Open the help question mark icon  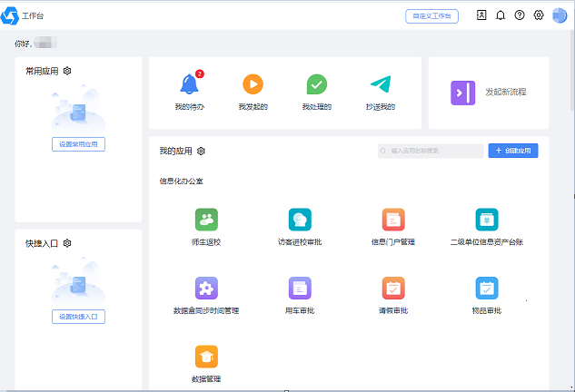(x=520, y=15)
